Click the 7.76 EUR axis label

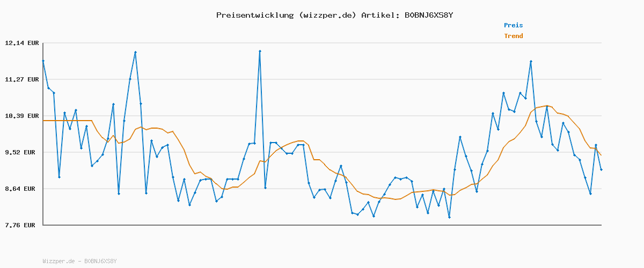20,225
